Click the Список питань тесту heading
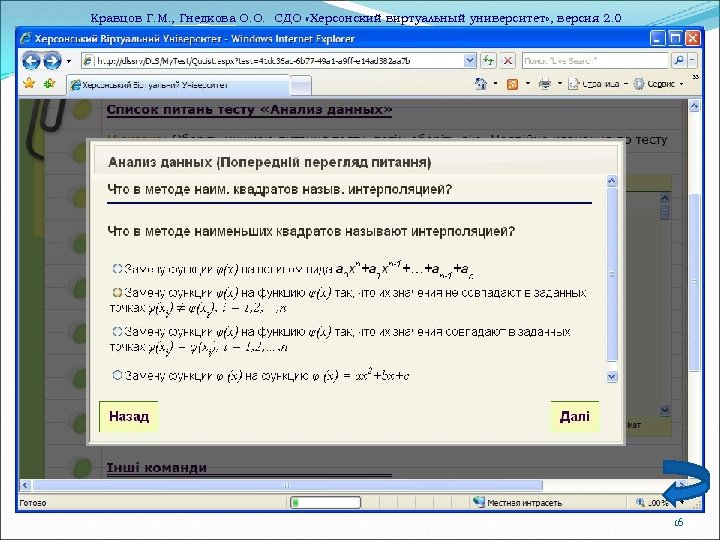This screenshot has width=720, height=540. (249, 109)
